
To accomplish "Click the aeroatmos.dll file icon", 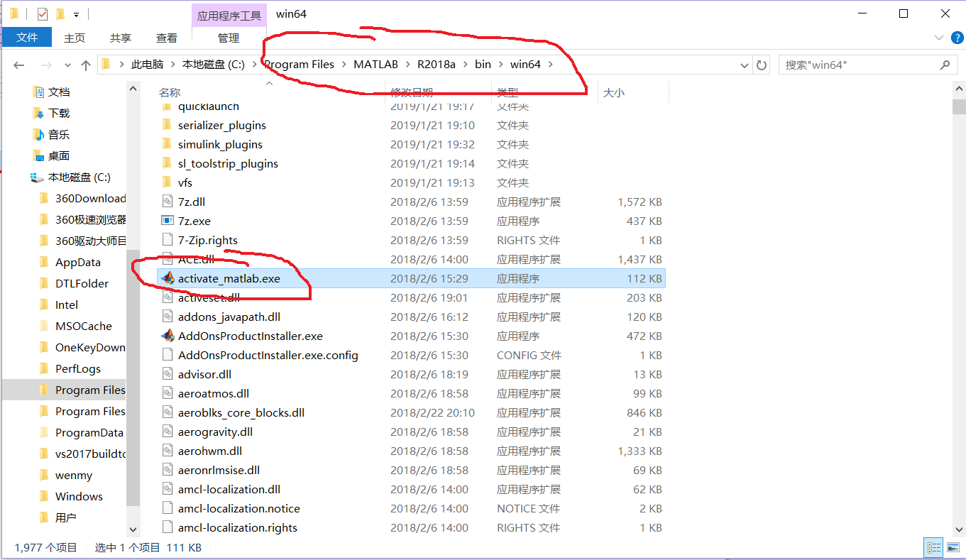I will [168, 393].
